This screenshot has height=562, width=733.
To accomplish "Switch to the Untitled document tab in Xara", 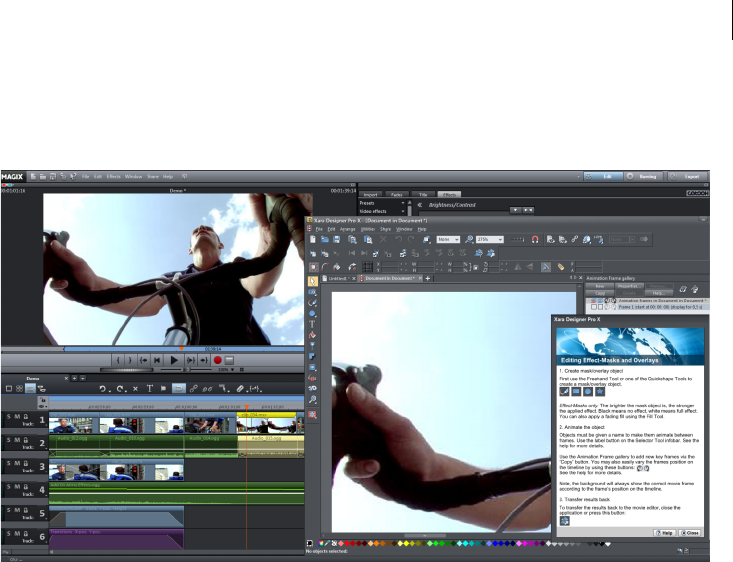I will [336, 278].
